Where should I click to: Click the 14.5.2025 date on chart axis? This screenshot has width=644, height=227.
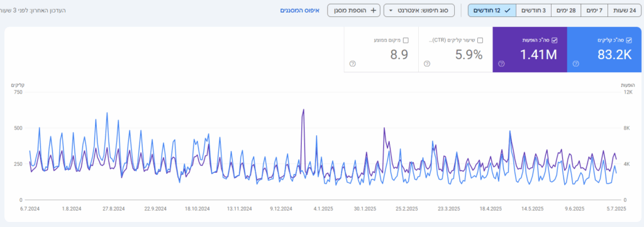click(x=533, y=209)
